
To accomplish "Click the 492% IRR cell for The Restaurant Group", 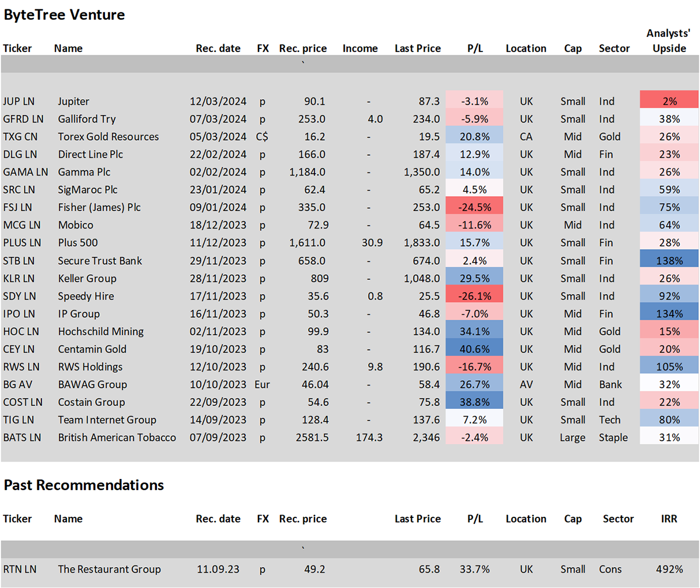I will (668, 569).
